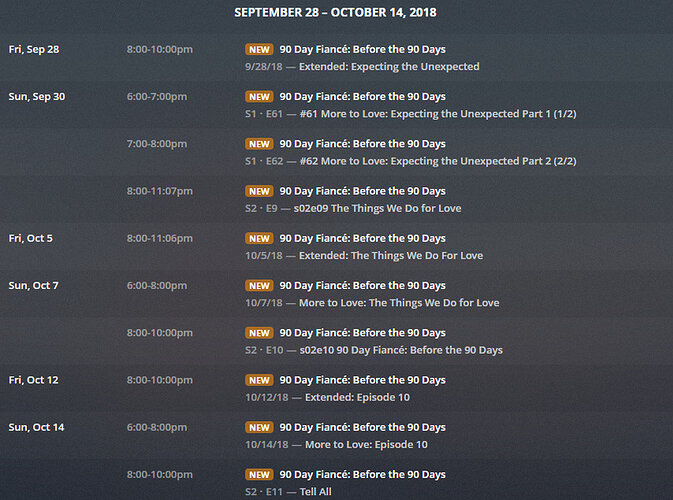This screenshot has height=500, width=673.
Task: Click the Sun, Oct 14 date label
Action: tap(36, 427)
